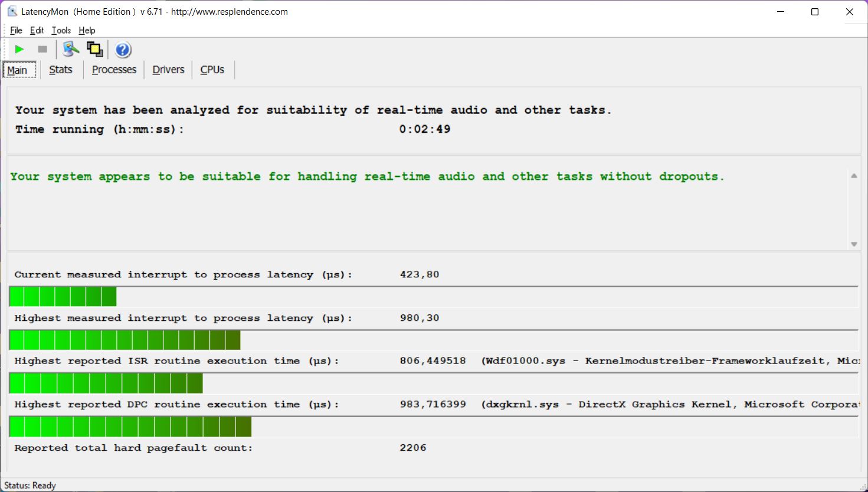Open the Help menu
The width and height of the screenshot is (868, 492).
pyautogui.click(x=87, y=30)
